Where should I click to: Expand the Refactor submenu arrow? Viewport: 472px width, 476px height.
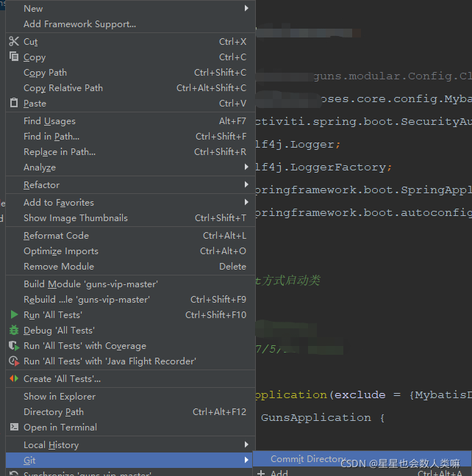246,184
